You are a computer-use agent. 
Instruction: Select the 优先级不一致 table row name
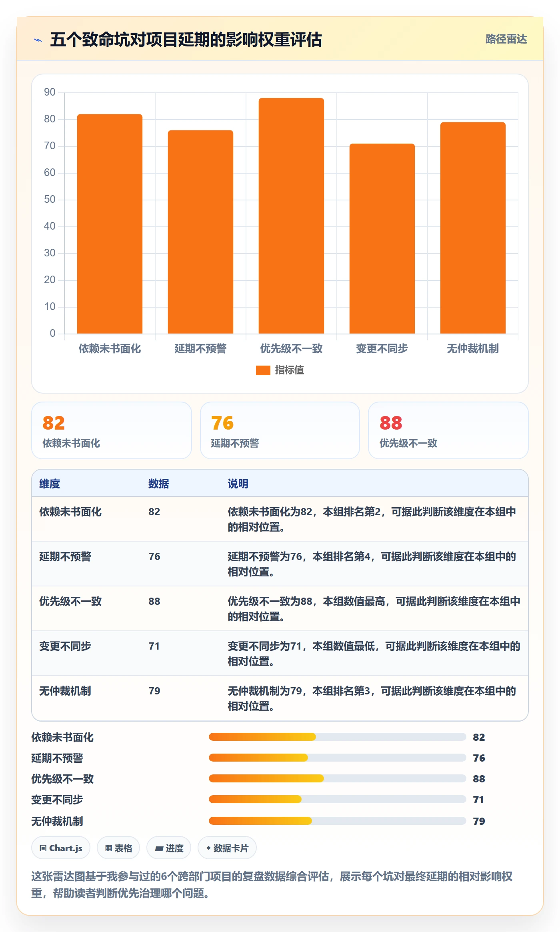pos(70,601)
